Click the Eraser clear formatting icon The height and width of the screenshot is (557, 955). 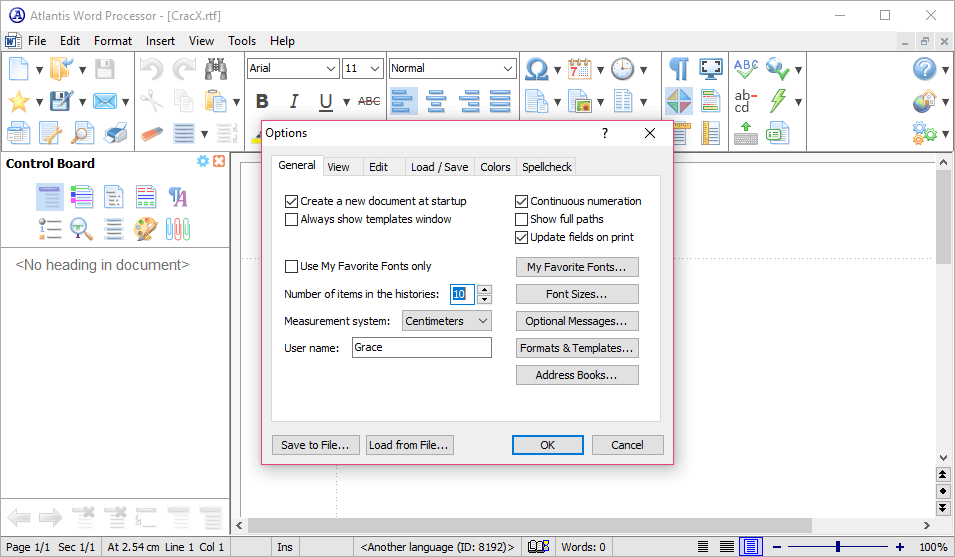152,133
